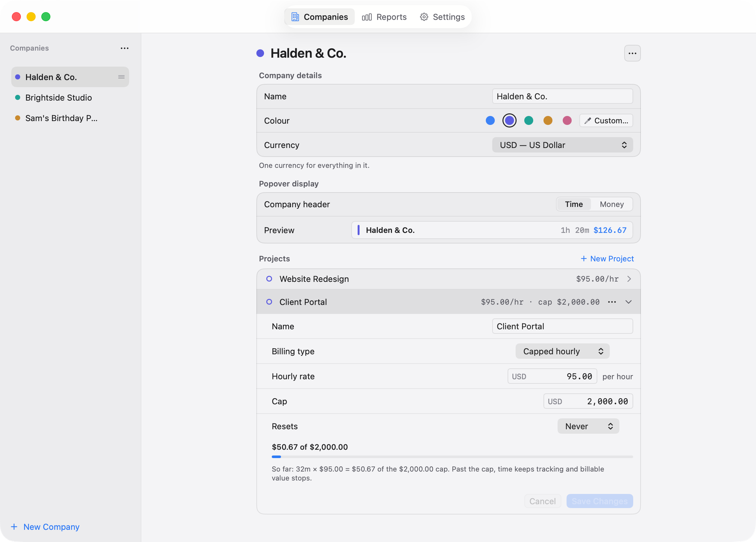Open the Companies sidebar more options menu
Viewport: 756px width, 542px height.
coord(125,48)
